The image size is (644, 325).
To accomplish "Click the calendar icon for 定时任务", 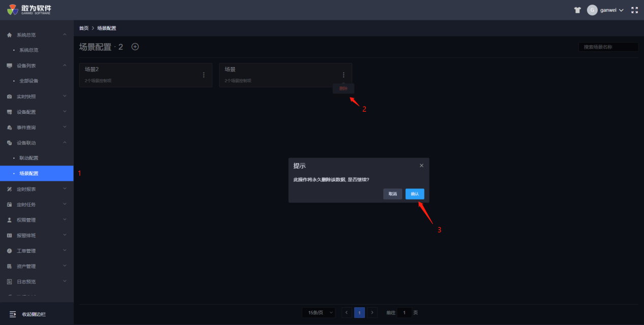I will [9, 205].
